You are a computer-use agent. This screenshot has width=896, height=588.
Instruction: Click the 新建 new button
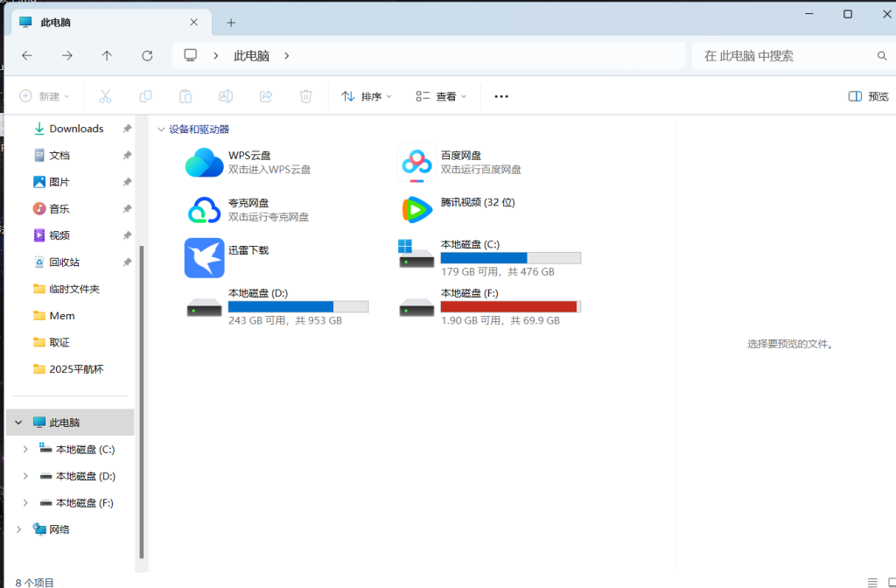44,96
